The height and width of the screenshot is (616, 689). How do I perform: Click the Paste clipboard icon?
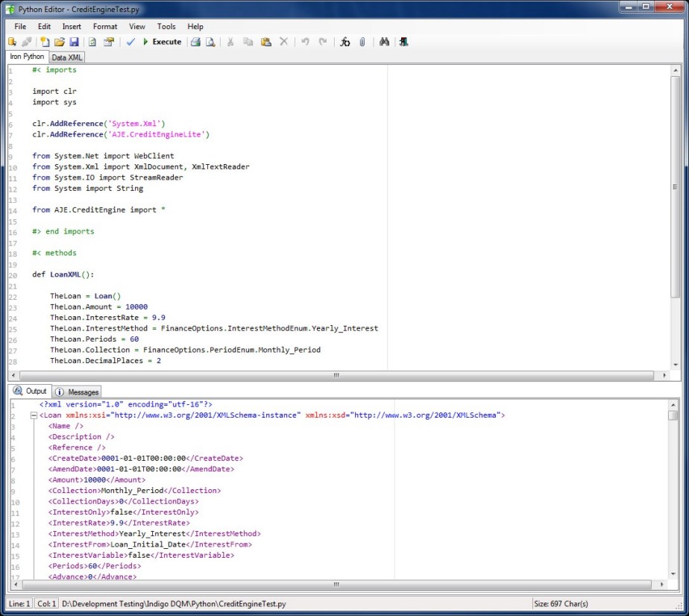(x=265, y=43)
